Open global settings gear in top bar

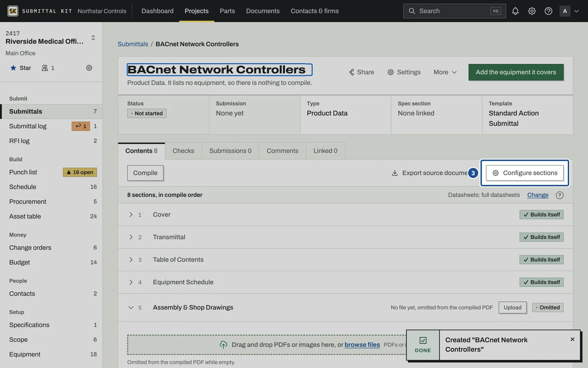[532, 11]
